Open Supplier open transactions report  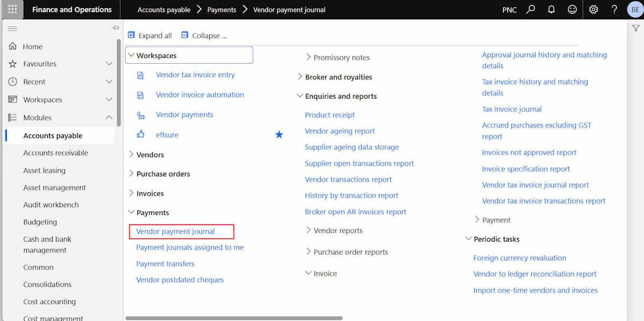[x=360, y=163]
